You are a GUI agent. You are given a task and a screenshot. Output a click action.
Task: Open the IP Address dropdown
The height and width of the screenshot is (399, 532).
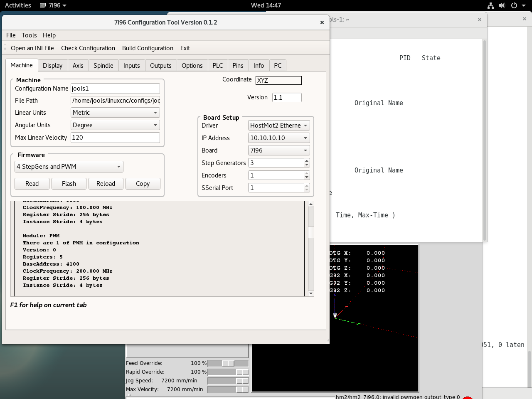[278, 138]
